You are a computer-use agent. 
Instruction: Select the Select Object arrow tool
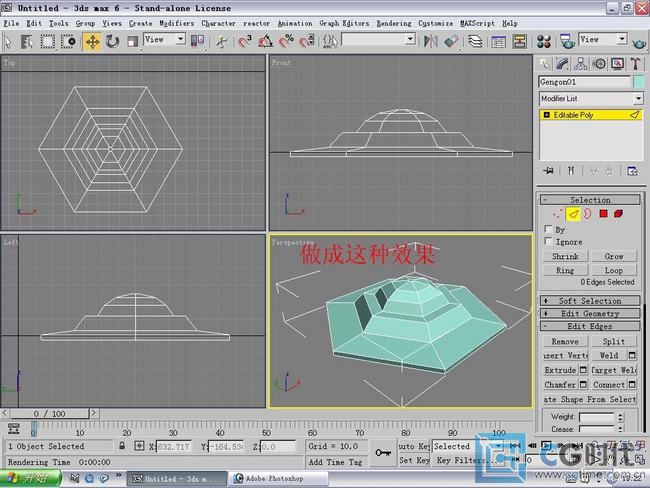click(8, 41)
